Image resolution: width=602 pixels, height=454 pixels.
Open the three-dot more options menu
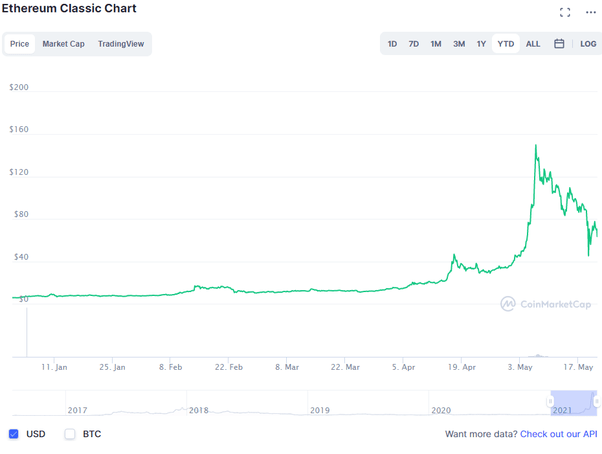pos(591,12)
